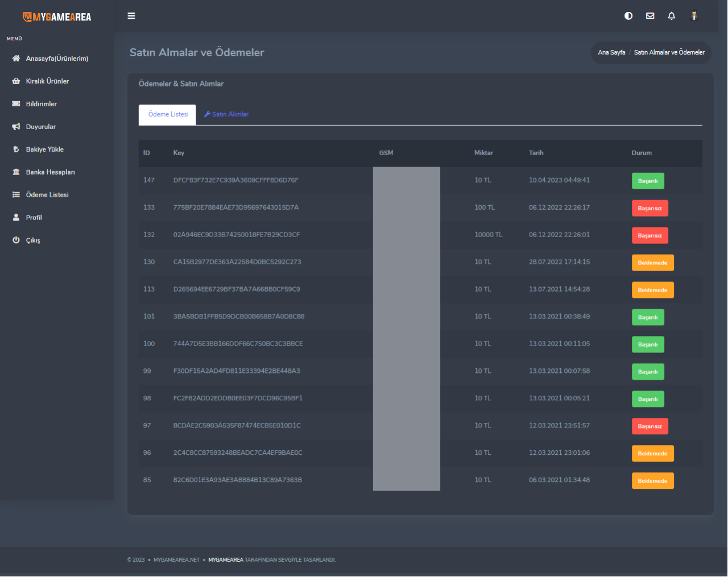728x577 pixels.
Task: Click the Duyurular megaphone icon
Action: click(16, 127)
